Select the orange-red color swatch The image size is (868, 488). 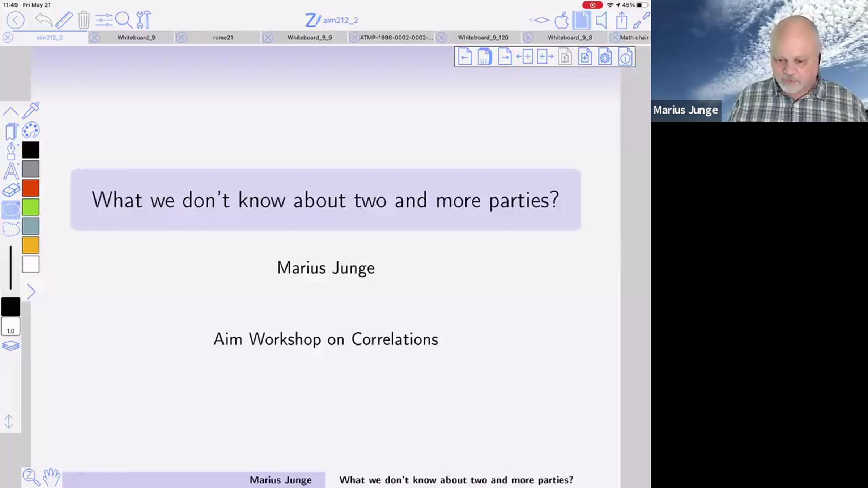pos(31,188)
